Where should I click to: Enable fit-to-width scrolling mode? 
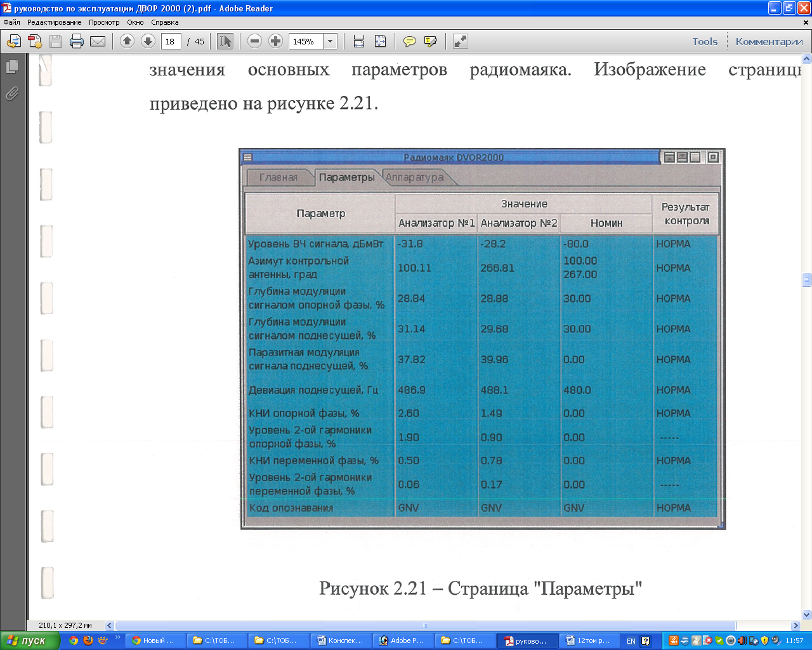(359, 42)
